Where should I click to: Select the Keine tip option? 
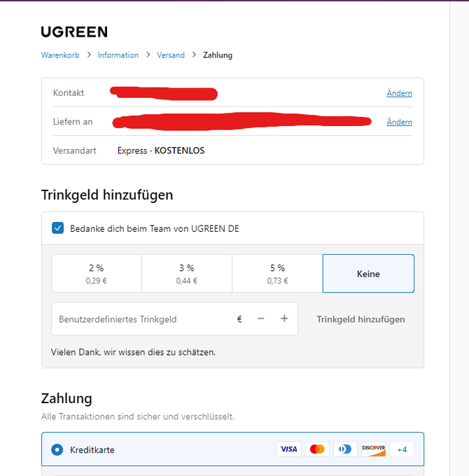(368, 273)
